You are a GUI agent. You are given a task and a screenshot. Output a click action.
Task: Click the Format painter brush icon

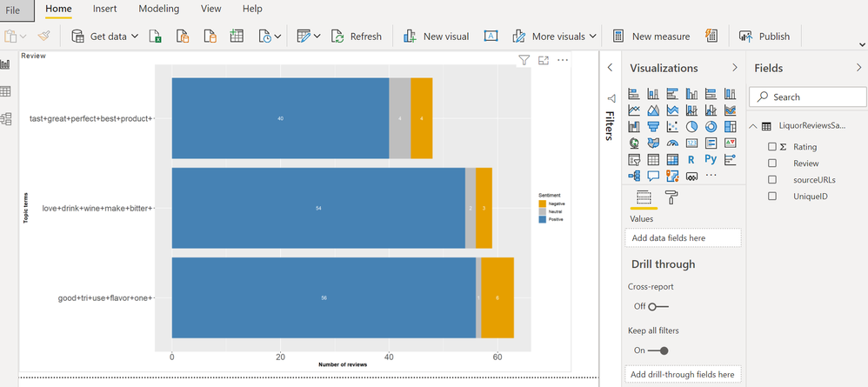tap(44, 37)
